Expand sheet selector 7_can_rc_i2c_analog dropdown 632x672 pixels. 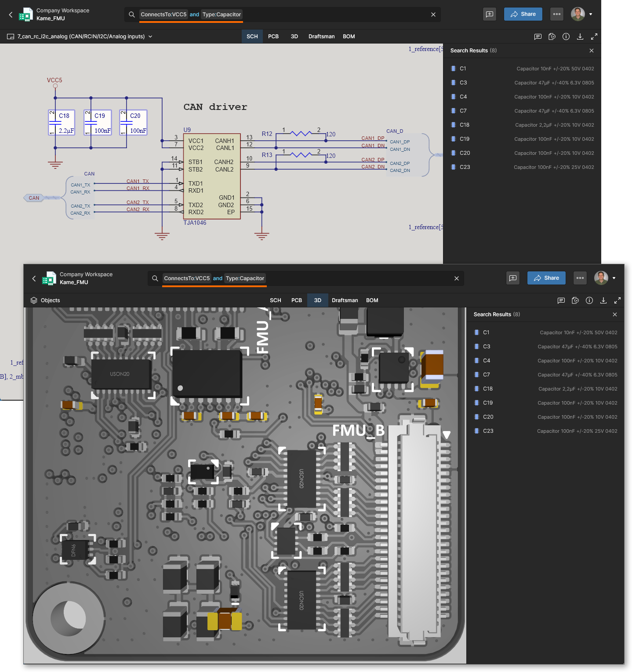(150, 37)
